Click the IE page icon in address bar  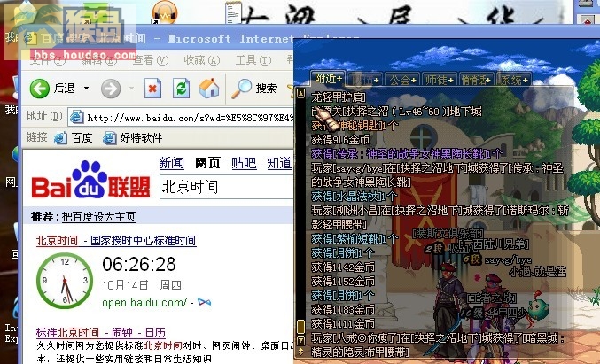click(76, 118)
